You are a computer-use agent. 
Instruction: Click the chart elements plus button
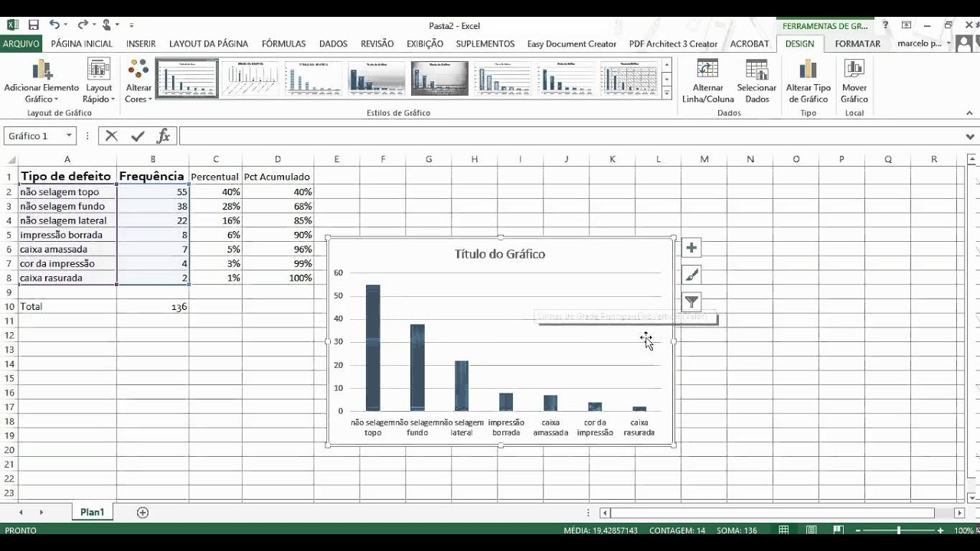click(x=691, y=248)
